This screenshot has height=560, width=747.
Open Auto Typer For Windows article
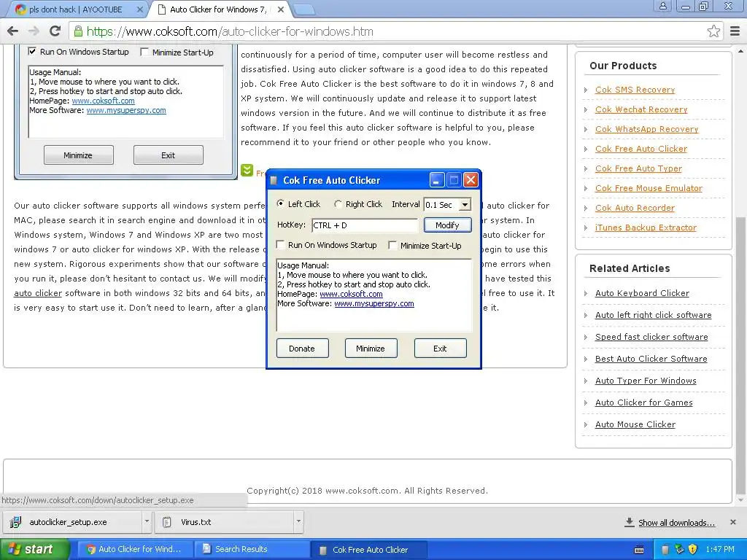click(646, 381)
